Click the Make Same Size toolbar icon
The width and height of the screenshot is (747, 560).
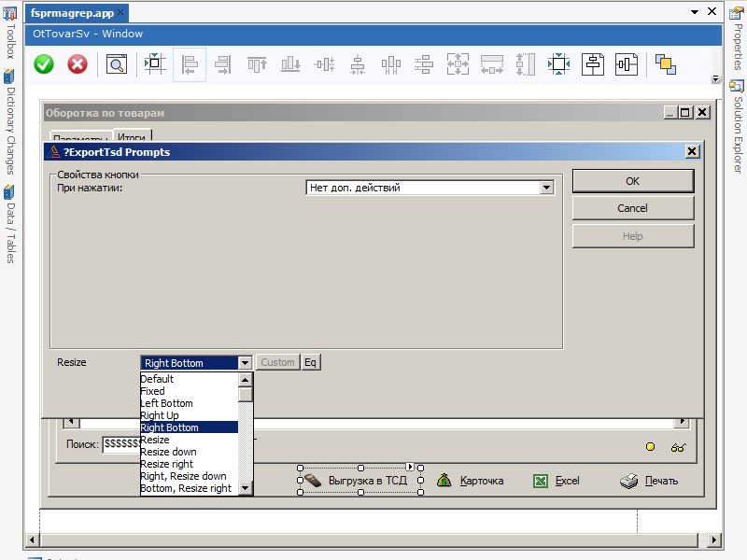[x=458, y=64]
